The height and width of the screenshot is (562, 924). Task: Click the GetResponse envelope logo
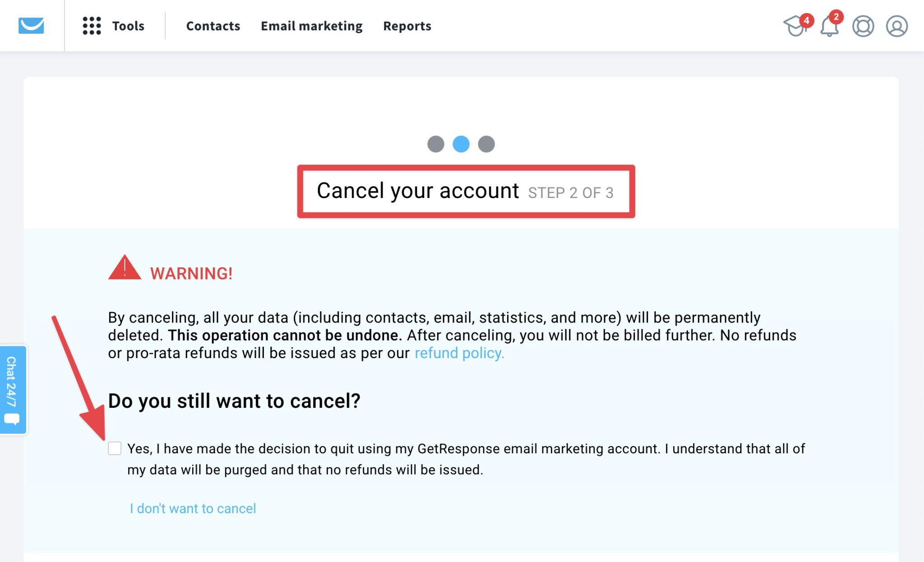[31, 26]
